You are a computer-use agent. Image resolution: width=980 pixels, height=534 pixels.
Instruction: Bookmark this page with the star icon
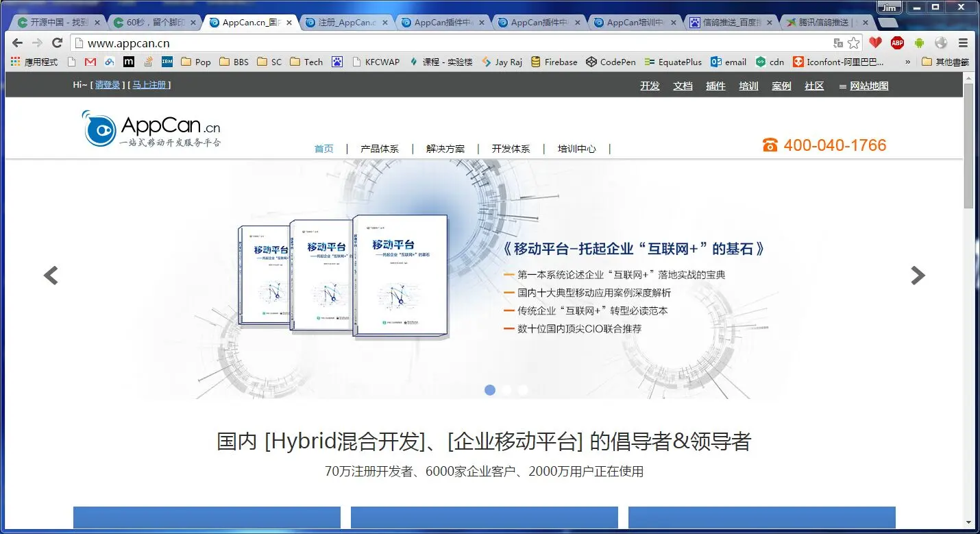click(853, 43)
